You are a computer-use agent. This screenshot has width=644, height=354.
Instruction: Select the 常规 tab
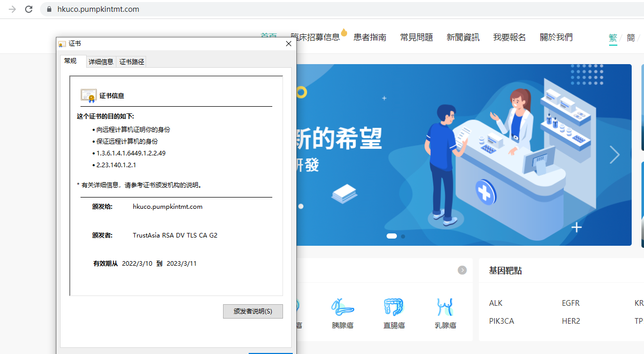(x=71, y=61)
